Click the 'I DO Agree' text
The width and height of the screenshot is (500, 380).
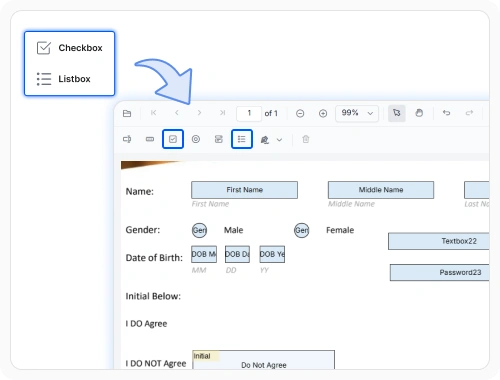click(x=146, y=324)
